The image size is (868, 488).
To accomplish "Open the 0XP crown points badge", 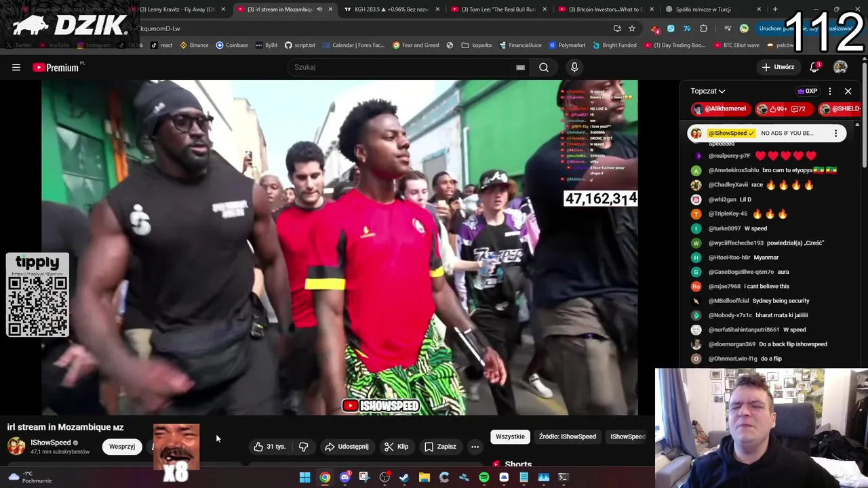I will [807, 91].
